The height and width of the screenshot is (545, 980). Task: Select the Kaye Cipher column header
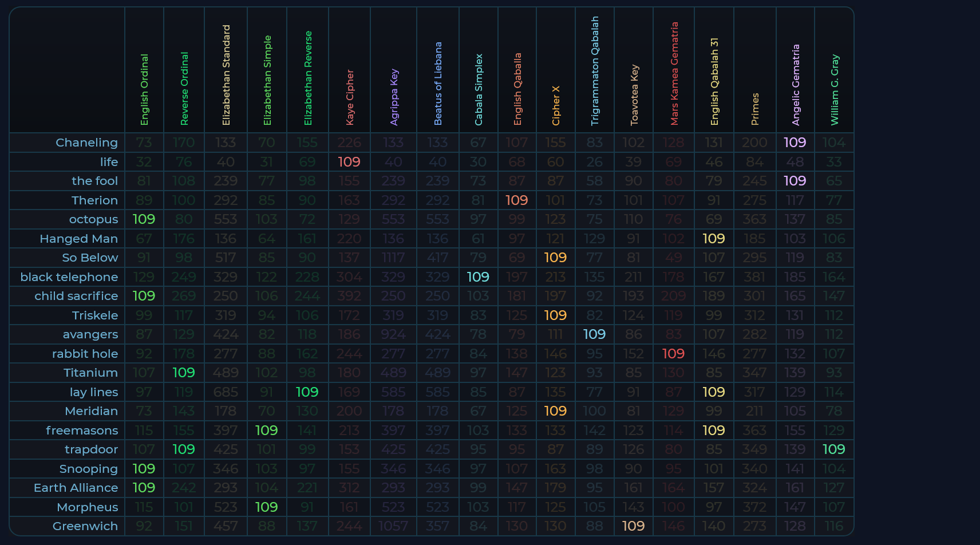pos(350,97)
